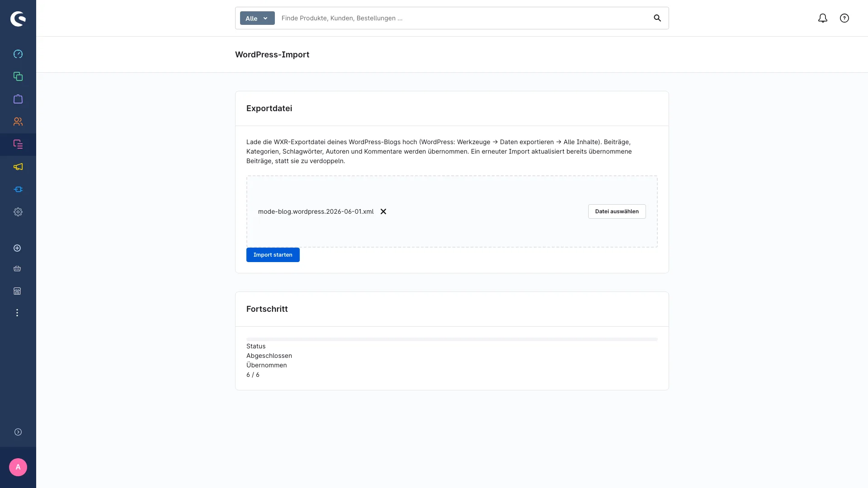This screenshot has width=868, height=488.
Task: Expand the sidebar with the arrow icon
Action: tap(18, 432)
